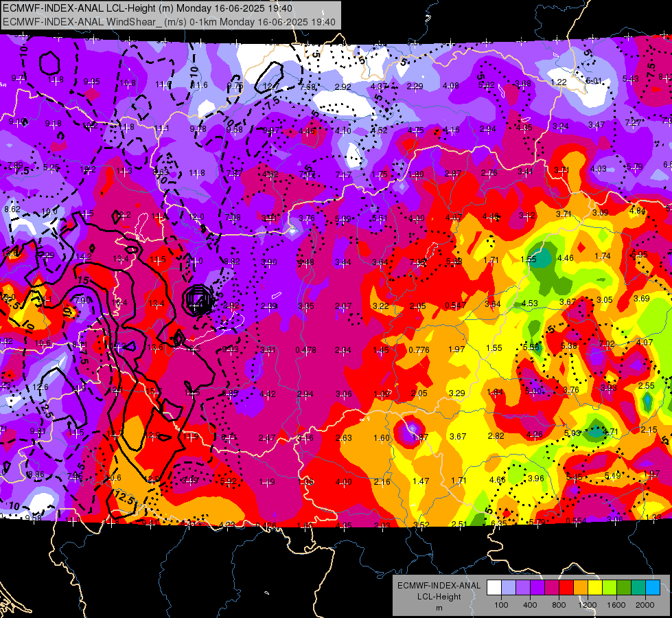The width and height of the screenshot is (672, 618).
Task: Click the grid value '3.24'
Action: (x=560, y=126)
